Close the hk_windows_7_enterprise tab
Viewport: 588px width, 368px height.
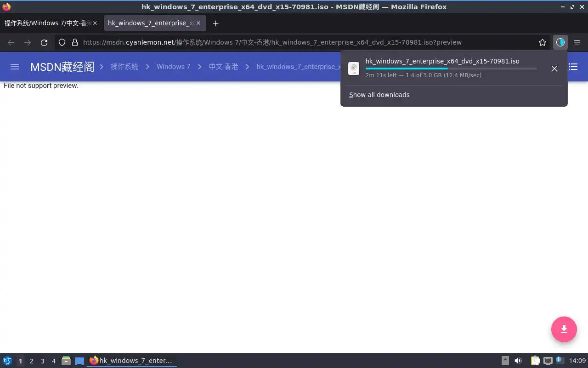point(198,23)
